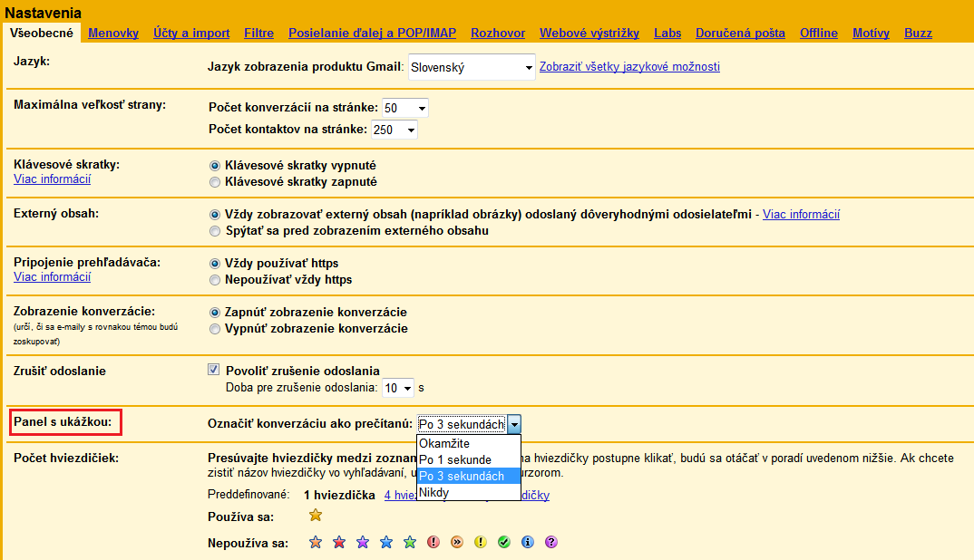Open Počet konverzácií na stránke dropdown
974x560 pixels.
click(x=405, y=108)
